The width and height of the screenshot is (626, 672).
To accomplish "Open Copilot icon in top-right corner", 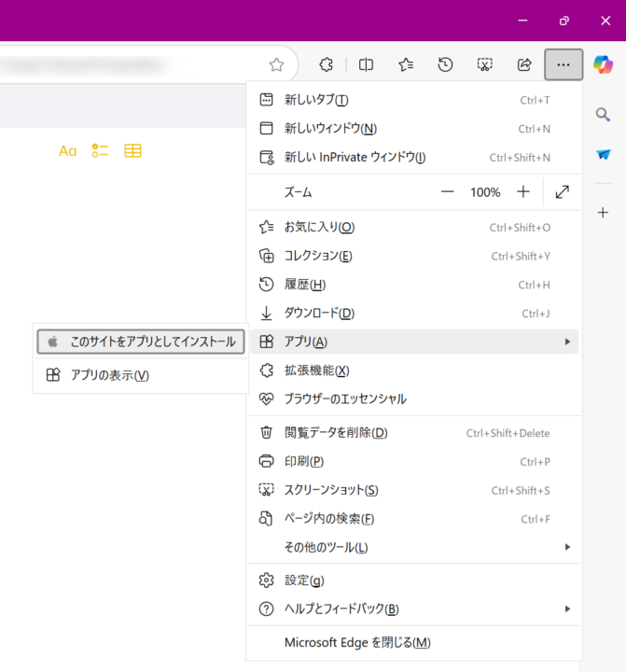I will click(604, 64).
